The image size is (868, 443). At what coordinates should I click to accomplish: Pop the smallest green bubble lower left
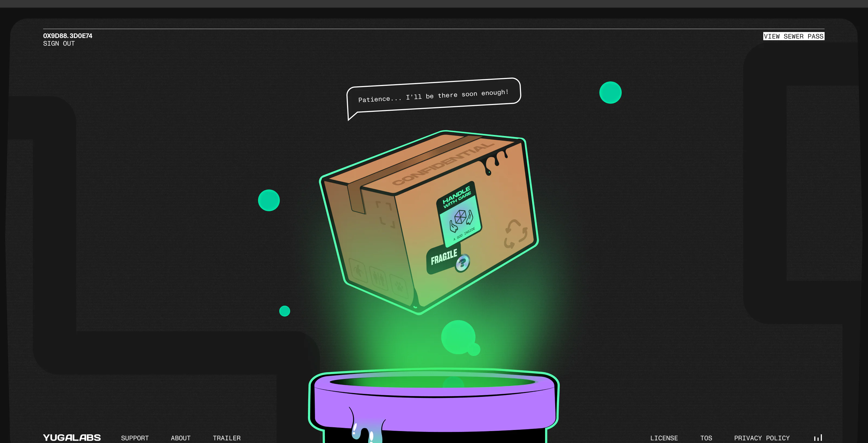tap(284, 311)
